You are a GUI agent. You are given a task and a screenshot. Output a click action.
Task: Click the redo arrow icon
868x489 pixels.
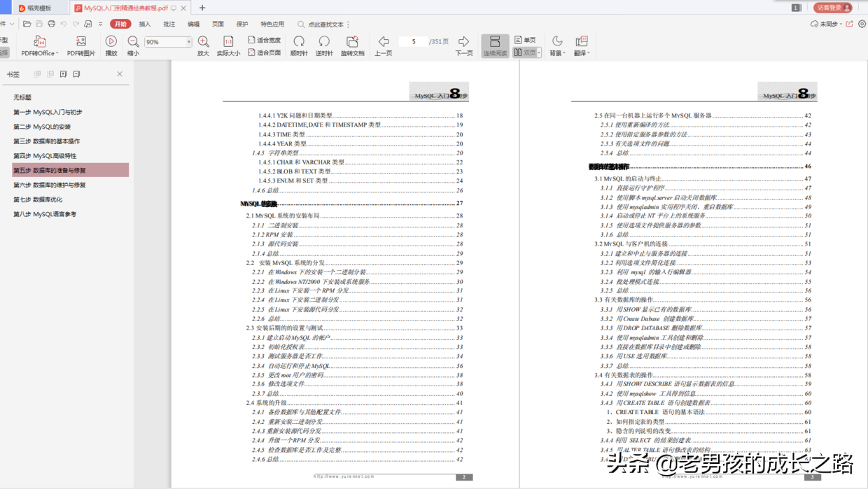click(76, 24)
